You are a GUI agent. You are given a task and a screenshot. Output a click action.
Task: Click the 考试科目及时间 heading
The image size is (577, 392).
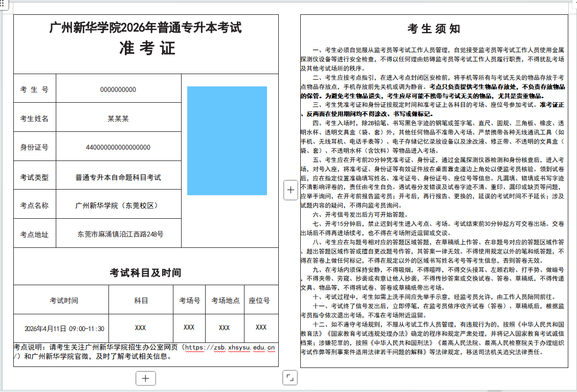(x=145, y=273)
